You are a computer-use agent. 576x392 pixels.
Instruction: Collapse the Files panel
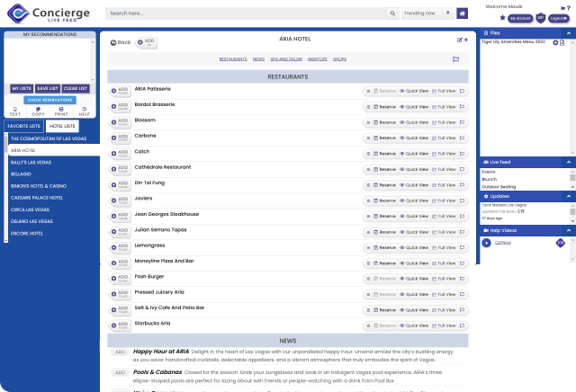[569, 33]
